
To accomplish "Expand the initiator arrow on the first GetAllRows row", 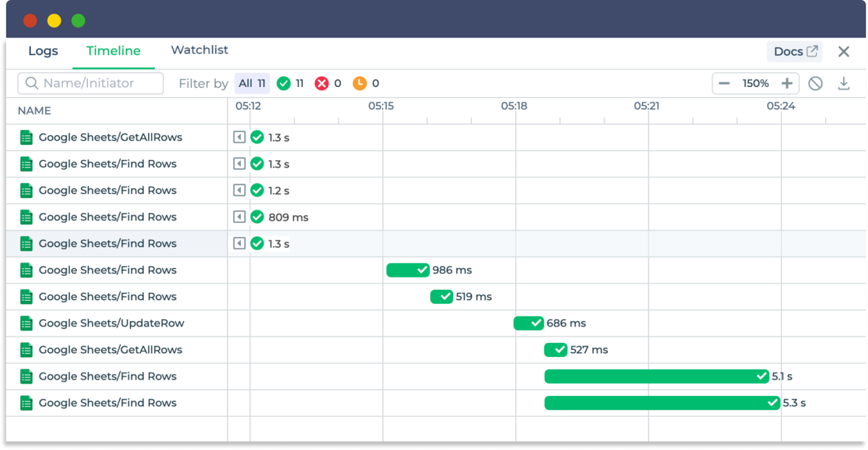I will [x=239, y=137].
